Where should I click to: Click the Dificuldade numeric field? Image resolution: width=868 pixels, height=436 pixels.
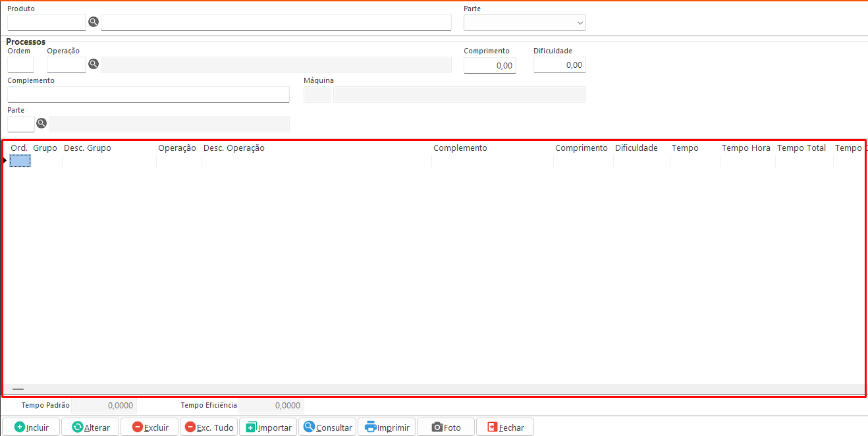click(559, 65)
